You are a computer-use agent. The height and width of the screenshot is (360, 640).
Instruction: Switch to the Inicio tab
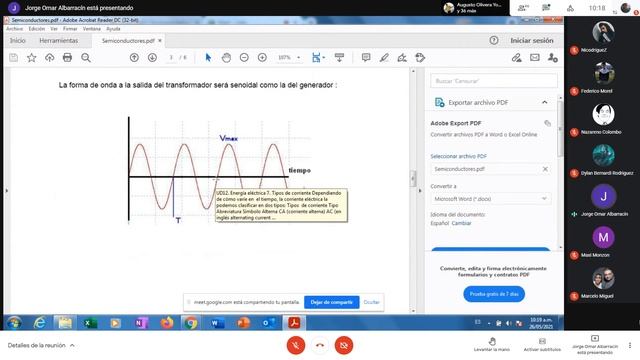click(18, 40)
